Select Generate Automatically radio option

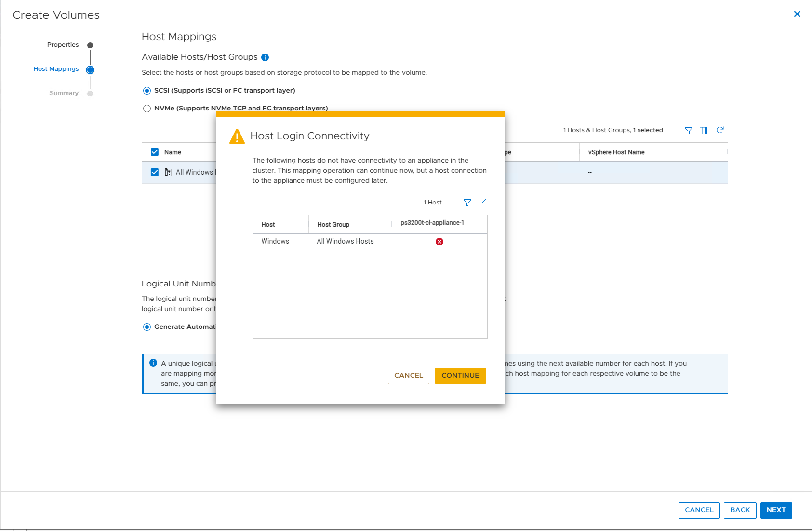[x=147, y=327]
